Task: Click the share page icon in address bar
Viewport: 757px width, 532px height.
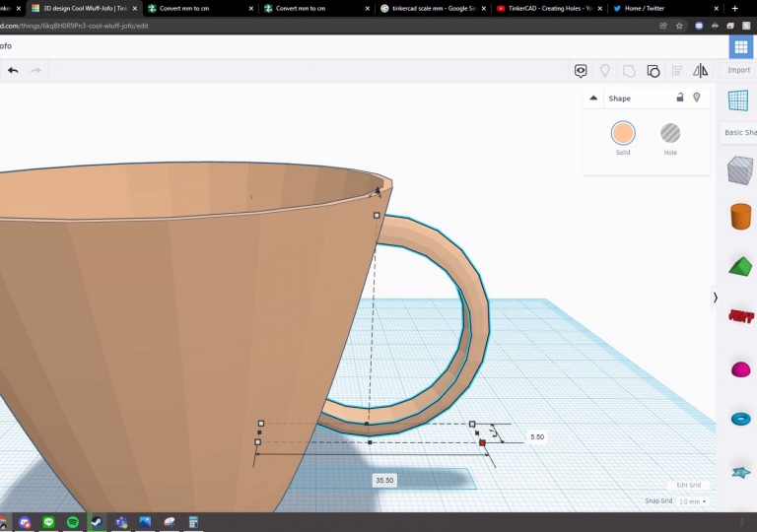Action: (663, 26)
